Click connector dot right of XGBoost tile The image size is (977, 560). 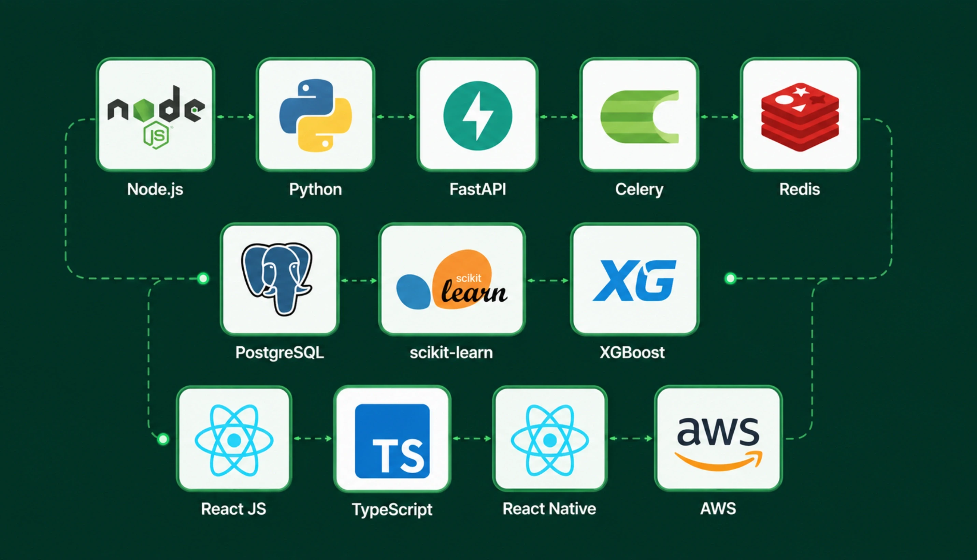(x=731, y=278)
